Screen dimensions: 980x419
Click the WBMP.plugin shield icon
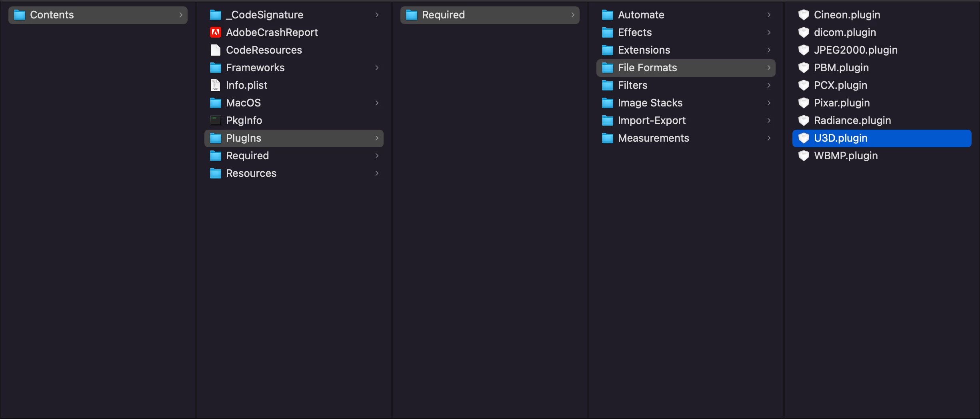tap(804, 156)
